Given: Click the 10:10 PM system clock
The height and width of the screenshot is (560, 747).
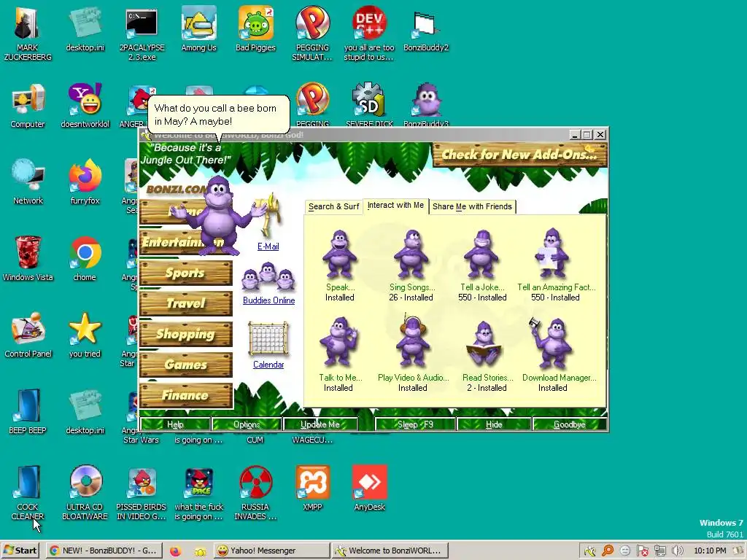Looking at the screenshot, I should [x=710, y=551].
